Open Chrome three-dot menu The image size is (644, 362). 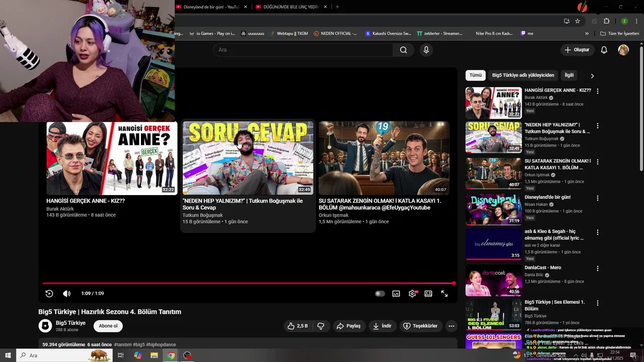coord(636,21)
